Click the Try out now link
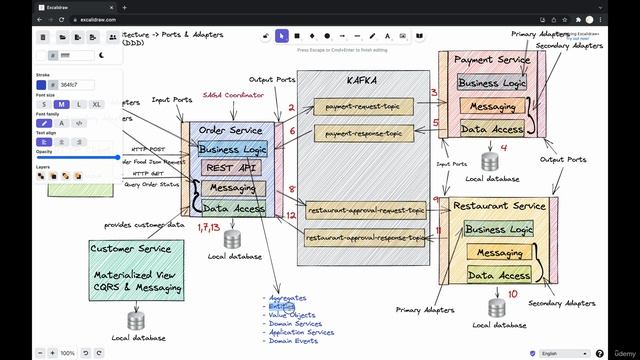640x360 pixels. point(578,38)
